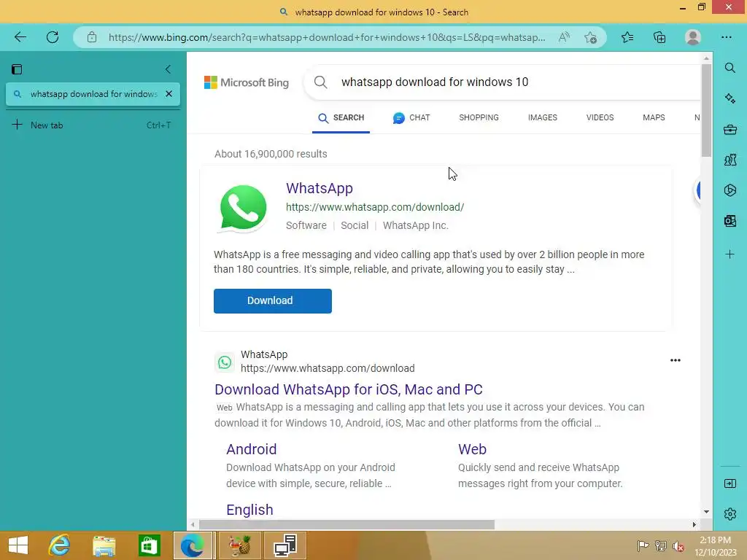Open the Collections icon
747x560 pixels.
[659, 37]
